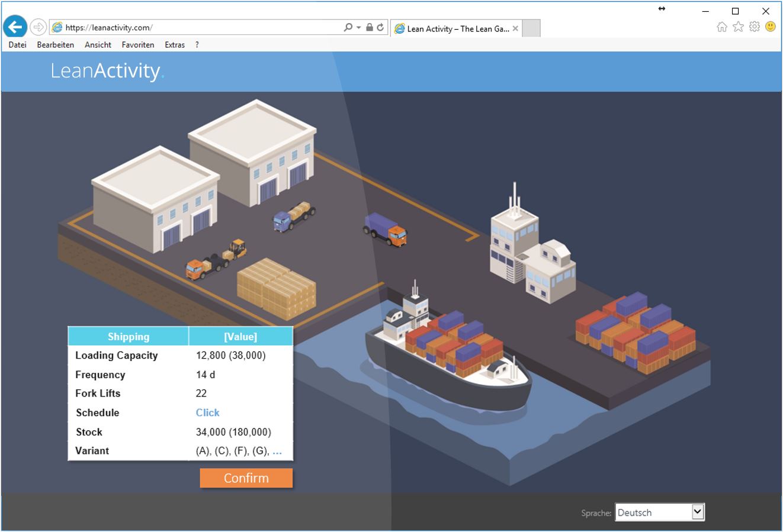The width and height of the screenshot is (783, 532).
Task: Maximize the browser window
Action: click(x=735, y=11)
